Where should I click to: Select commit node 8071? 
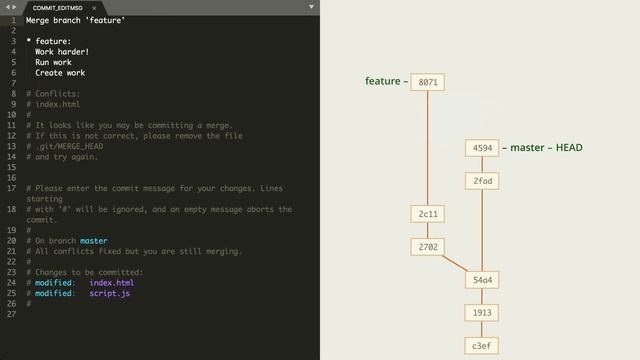(x=428, y=82)
